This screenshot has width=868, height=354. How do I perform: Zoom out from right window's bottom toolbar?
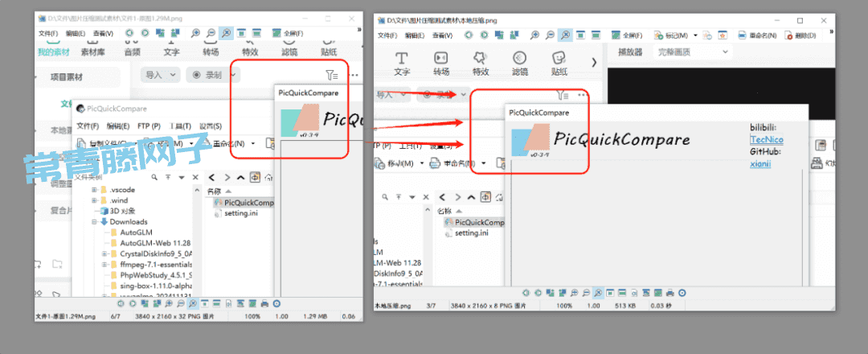586,292
